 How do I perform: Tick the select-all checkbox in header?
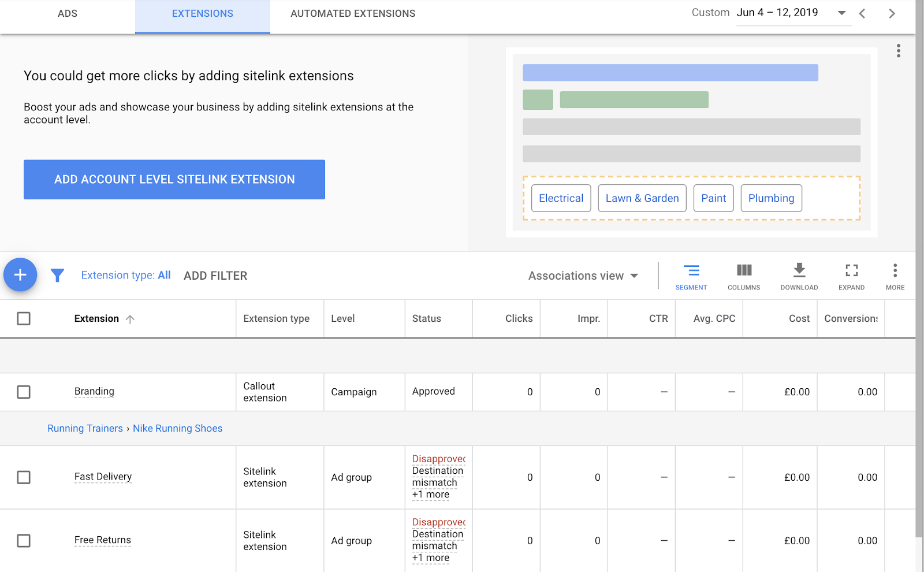pos(24,318)
